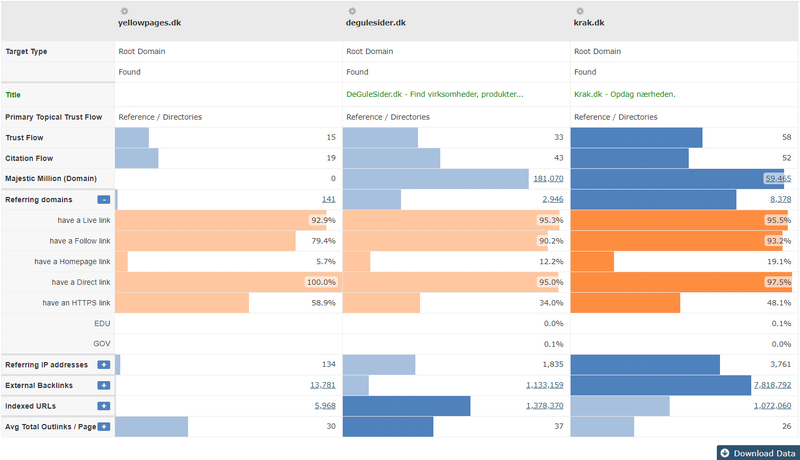Click yellowpages.dk Follow link 79.4% value
800x460 pixels.
[323, 241]
